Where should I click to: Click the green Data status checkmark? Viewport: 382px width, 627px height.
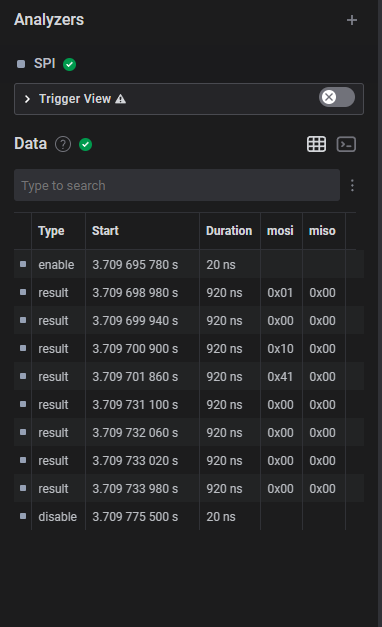(x=86, y=144)
